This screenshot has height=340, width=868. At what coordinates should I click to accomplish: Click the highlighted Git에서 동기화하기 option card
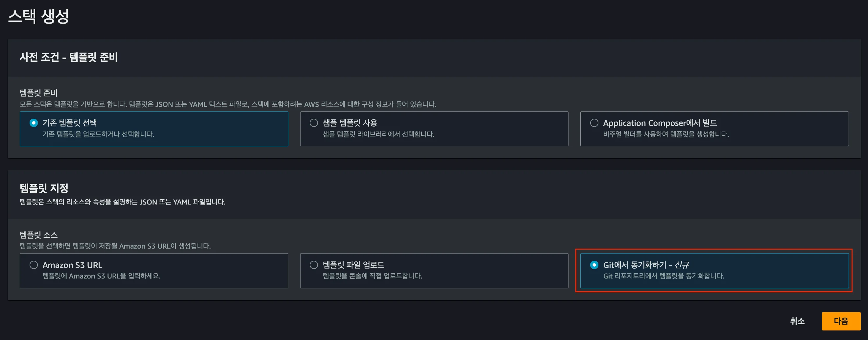click(x=714, y=271)
